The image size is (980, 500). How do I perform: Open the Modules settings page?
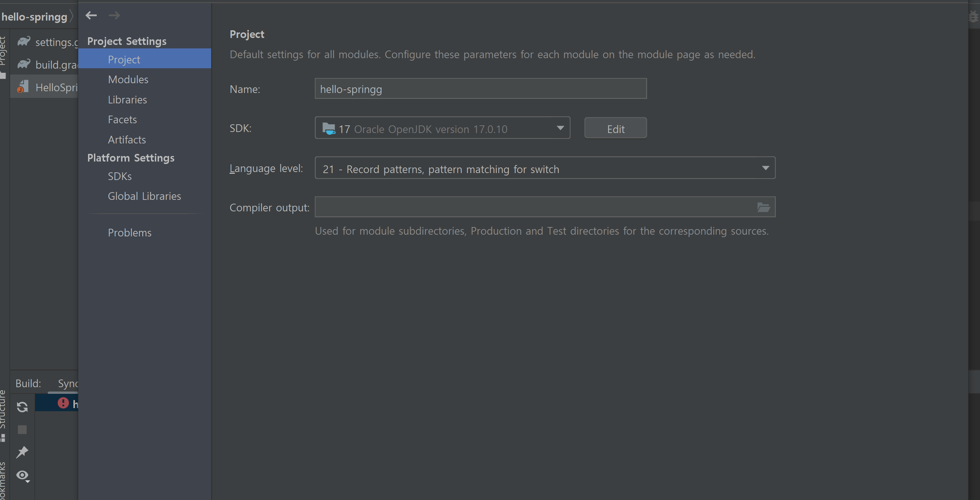click(x=128, y=80)
